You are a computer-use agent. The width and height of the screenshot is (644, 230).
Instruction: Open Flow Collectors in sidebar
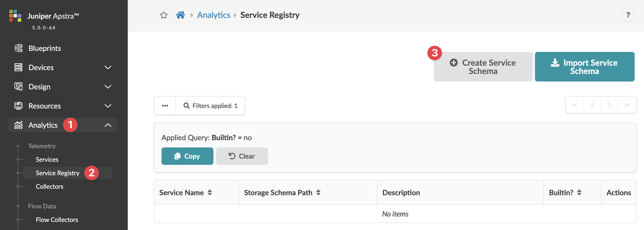tap(57, 220)
